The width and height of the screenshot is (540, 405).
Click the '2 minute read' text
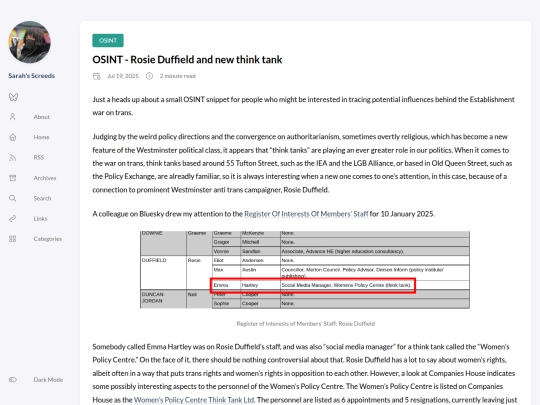tap(177, 76)
